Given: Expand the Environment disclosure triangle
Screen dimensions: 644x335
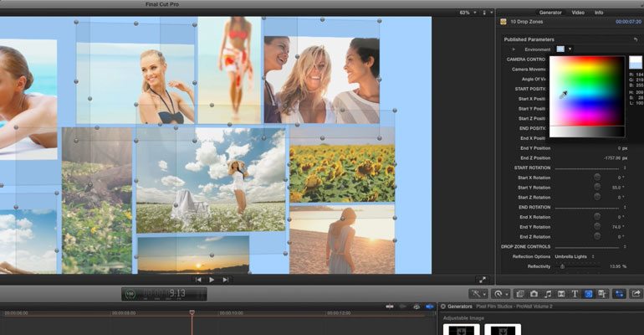Looking at the screenshot, I should click(514, 49).
